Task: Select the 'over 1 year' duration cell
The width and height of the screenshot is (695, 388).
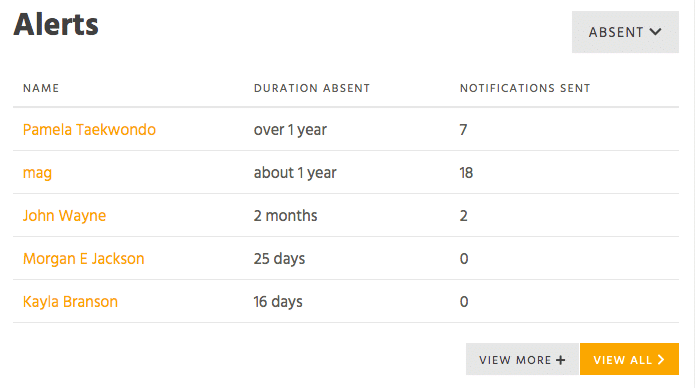Action: [290, 129]
